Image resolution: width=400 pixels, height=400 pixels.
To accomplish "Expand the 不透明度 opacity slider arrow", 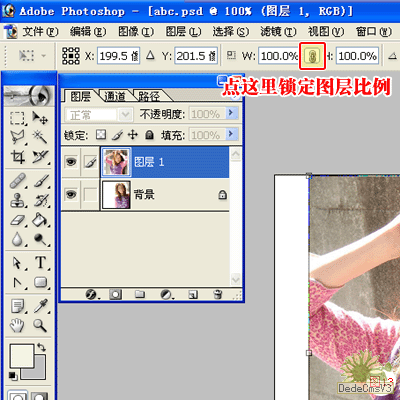I will point(232,114).
